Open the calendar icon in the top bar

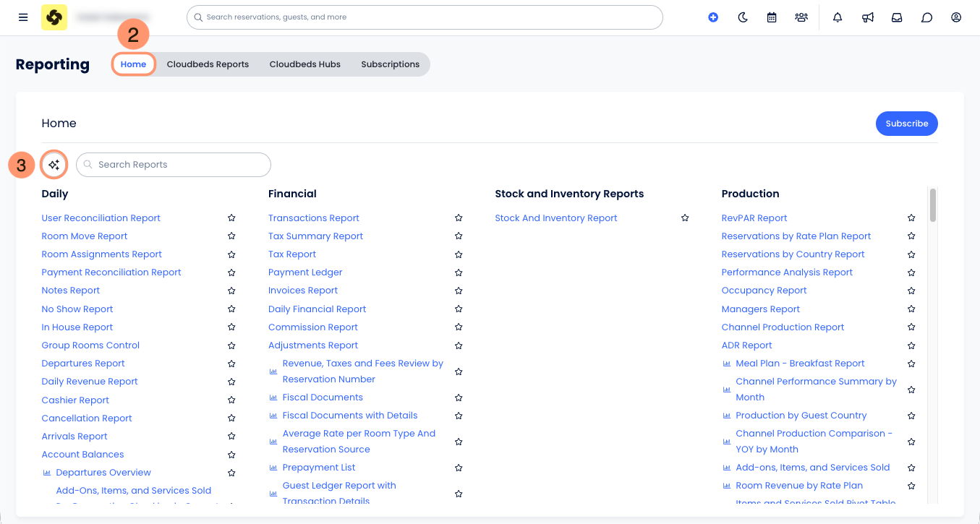[772, 17]
